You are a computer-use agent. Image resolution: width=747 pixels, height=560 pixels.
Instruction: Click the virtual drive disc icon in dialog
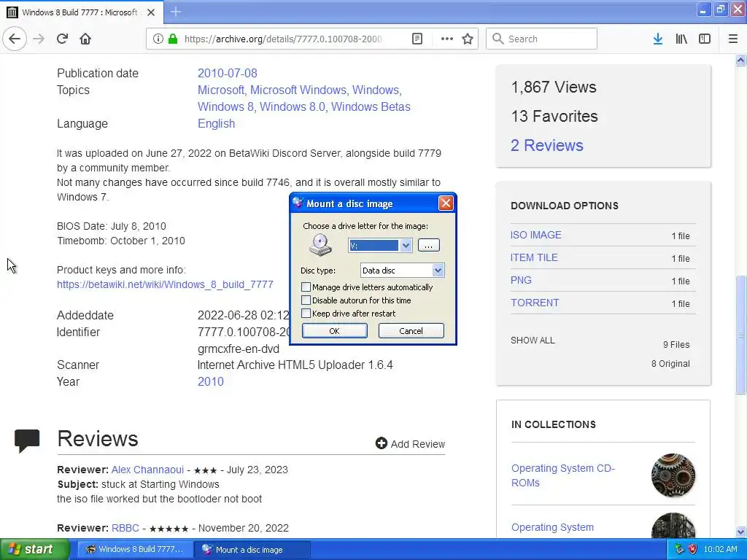tap(320, 245)
